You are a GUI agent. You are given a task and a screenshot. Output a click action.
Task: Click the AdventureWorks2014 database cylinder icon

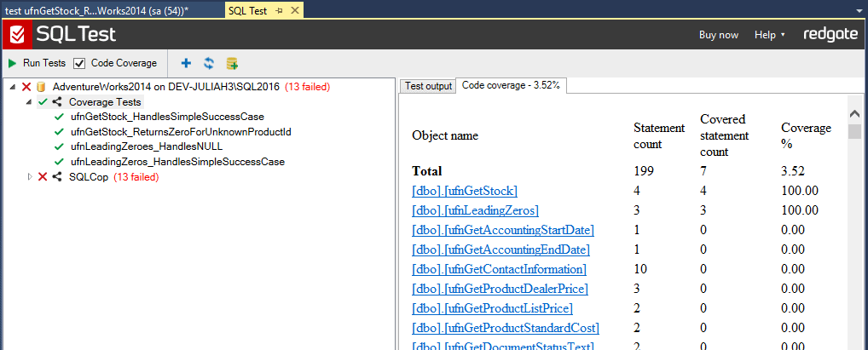click(x=40, y=87)
